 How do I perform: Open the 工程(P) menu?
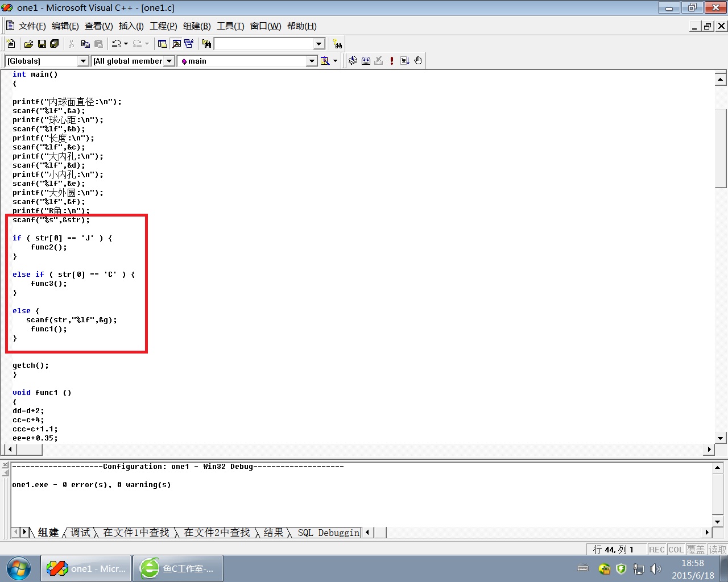pyautogui.click(x=163, y=26)
